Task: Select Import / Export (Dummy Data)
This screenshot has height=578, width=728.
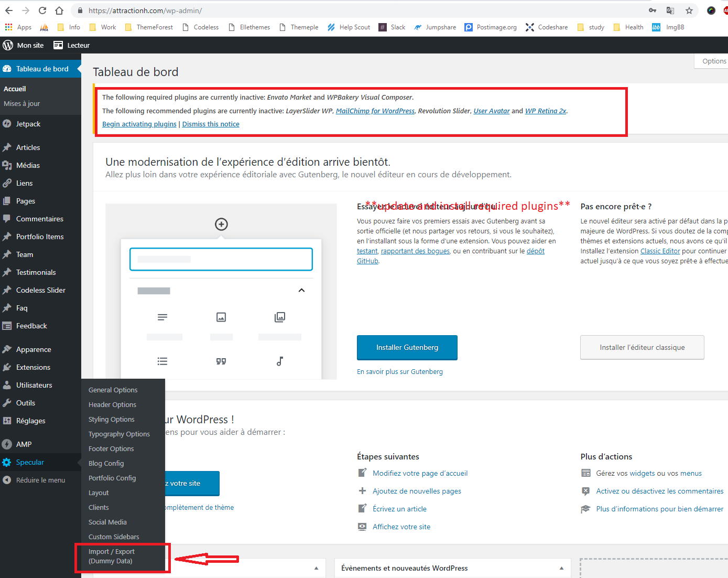Action: (x=112, y=556)
